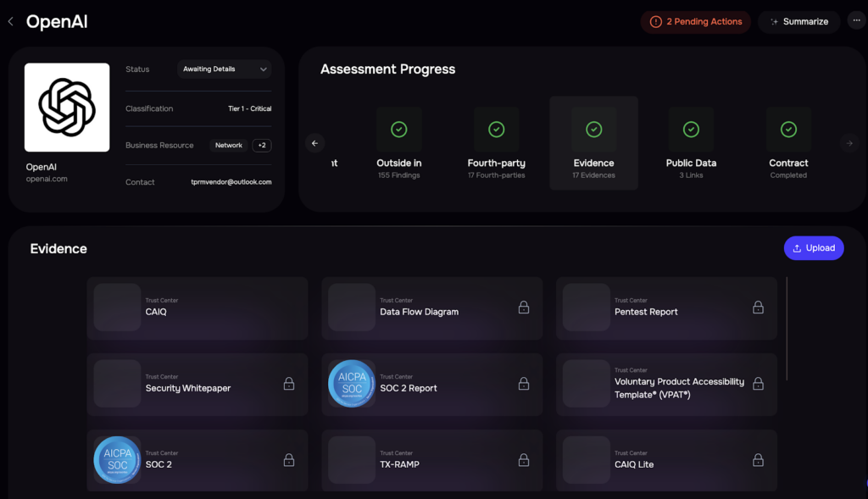
Task: Click the Upload button in Evidence section
Action: [813, 247]
